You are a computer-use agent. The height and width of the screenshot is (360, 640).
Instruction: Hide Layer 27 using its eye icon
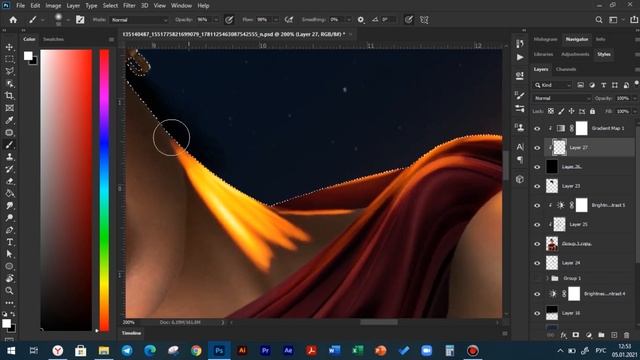(537, 148)
